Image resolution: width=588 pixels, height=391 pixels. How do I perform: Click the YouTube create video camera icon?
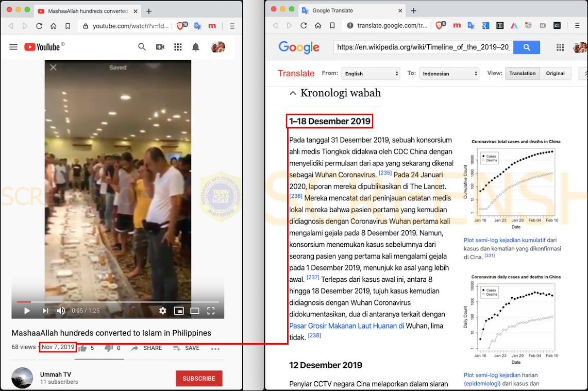coord(160,47)
